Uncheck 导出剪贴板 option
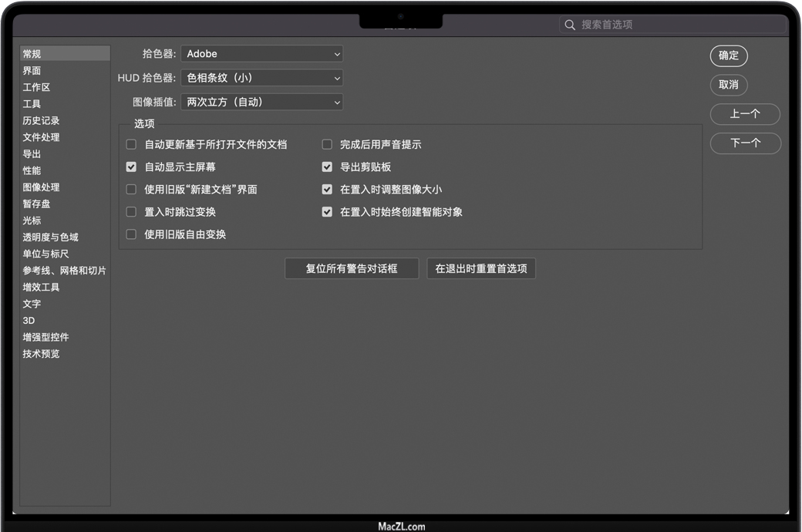 [x=327, y=167]
